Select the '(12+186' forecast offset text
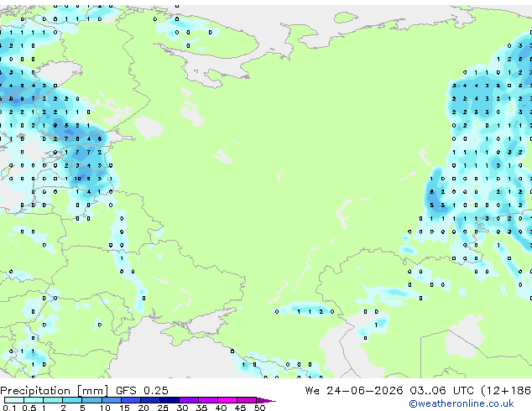The height and width of the screenshot is (411, 532). [506, 391]
